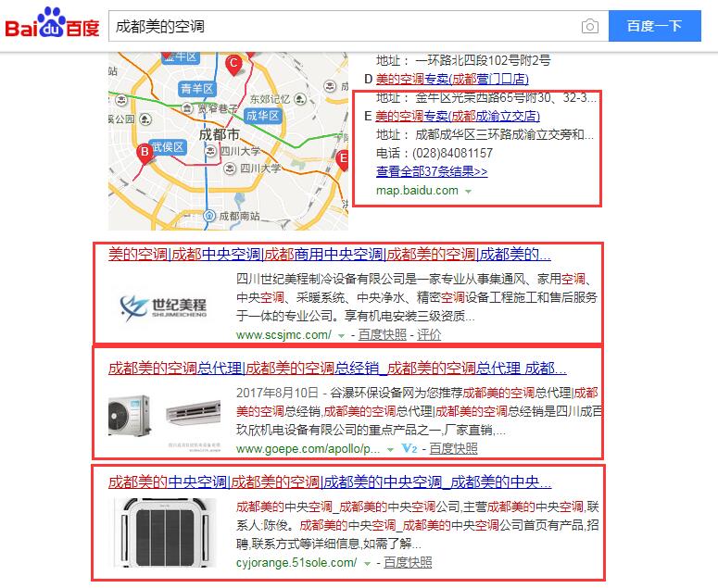Open 百度快照 for scsjmc result

pyautogui.click(x=383, y=335)
